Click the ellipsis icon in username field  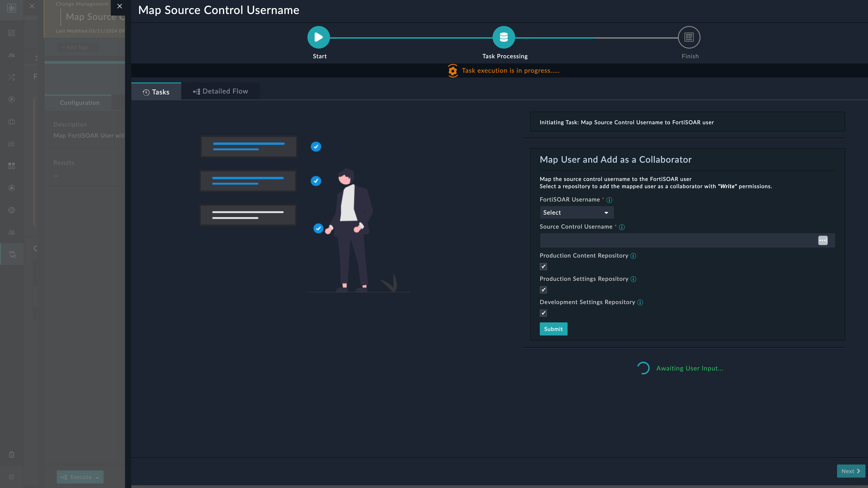coord(823,240)
